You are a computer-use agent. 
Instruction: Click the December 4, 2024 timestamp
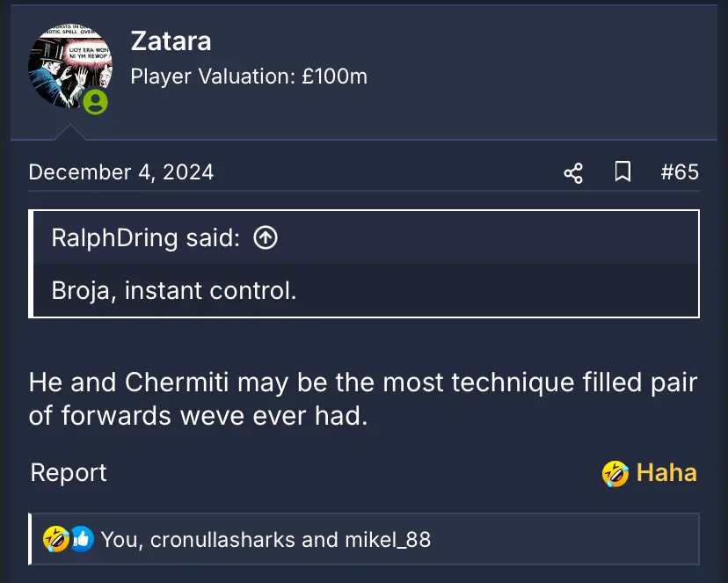[x=121, y=171]
